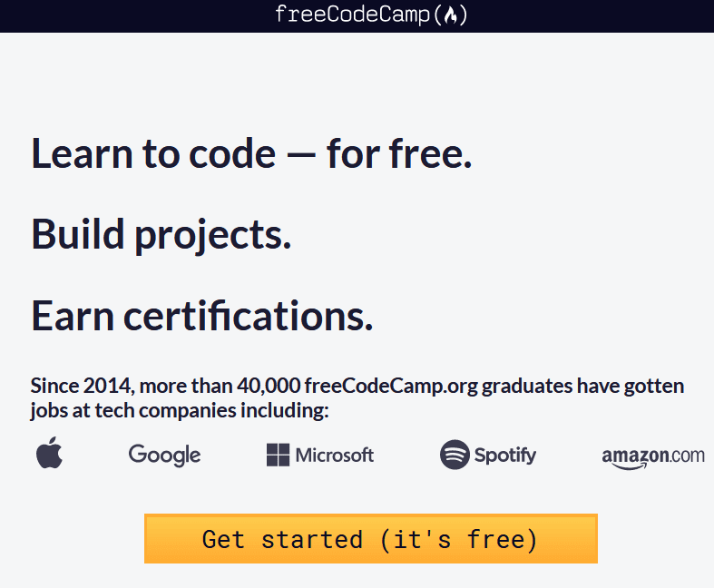Click the "Build projects." heading
This screenshot has width=714, height=588.
[x=161, y=234]
